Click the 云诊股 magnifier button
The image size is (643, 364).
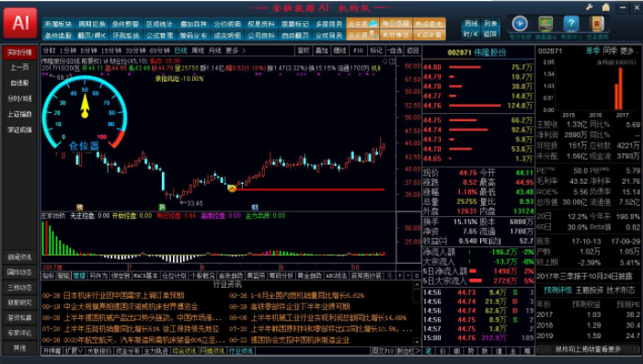pyautogui.click(x=362, y=35)
